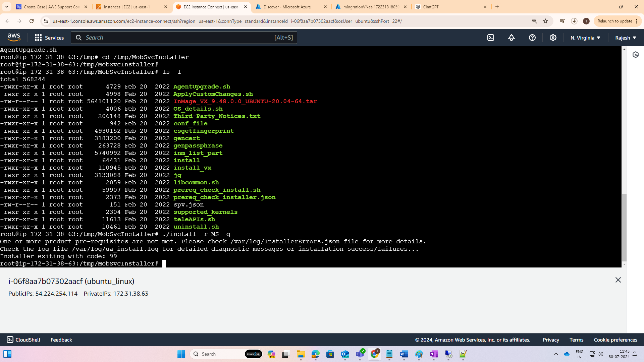Expand the Rajesh account menu

click(x=625, y=38)
